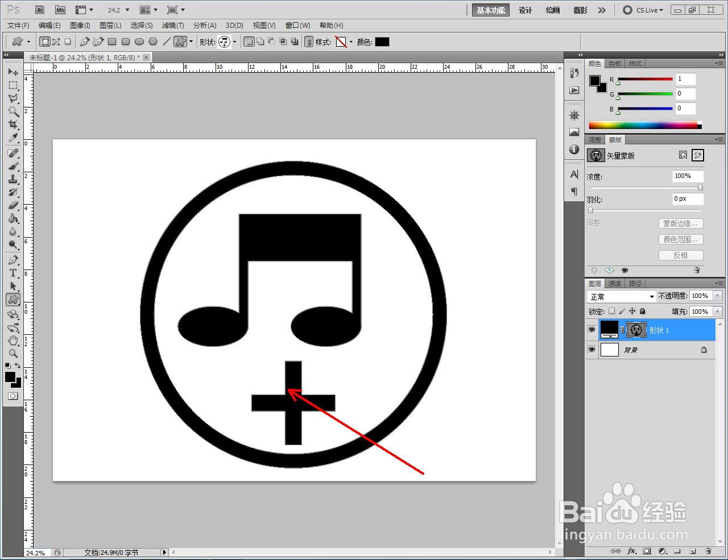Open the 填充 fill slider arrow
Image resolution: width=728 pixels, height=560 pixels.
[717, 312]
